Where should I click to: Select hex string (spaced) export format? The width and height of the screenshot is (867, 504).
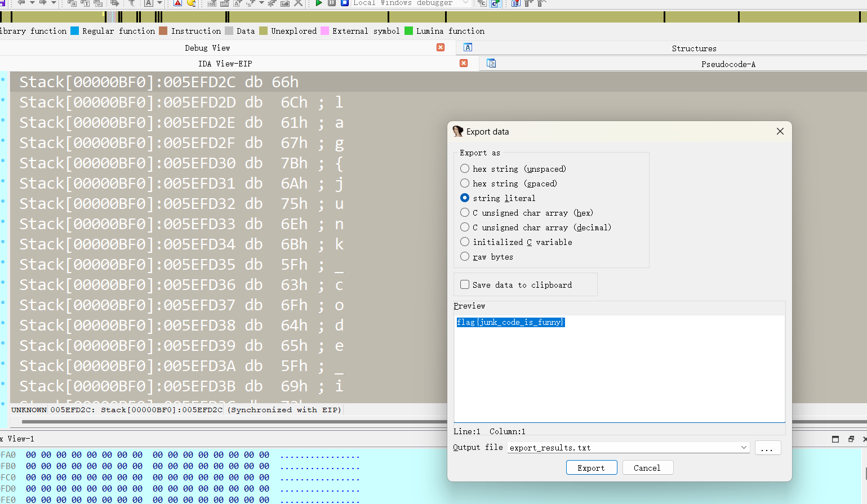(x=465, y=183)
